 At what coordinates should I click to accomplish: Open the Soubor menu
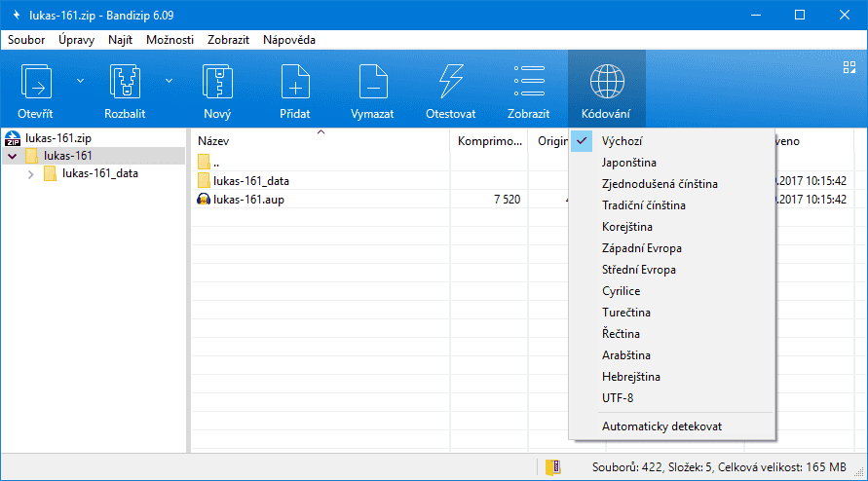26,40
